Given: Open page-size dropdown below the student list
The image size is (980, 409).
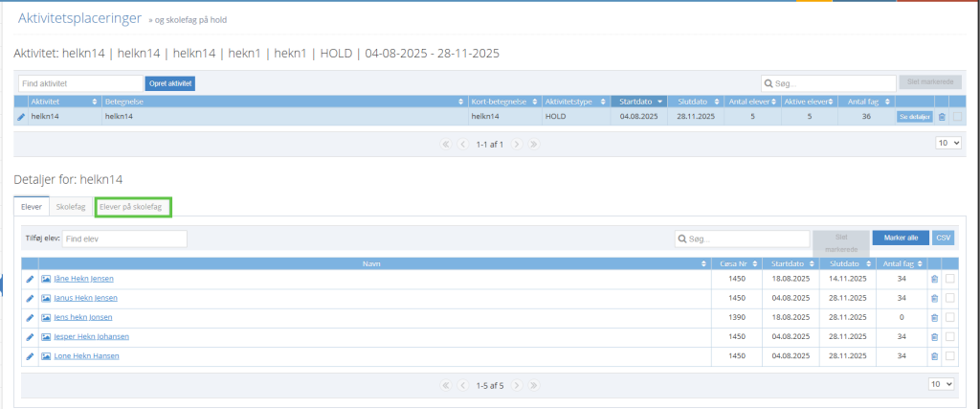Looking at the screenshot, I should (x=942, y=383).
